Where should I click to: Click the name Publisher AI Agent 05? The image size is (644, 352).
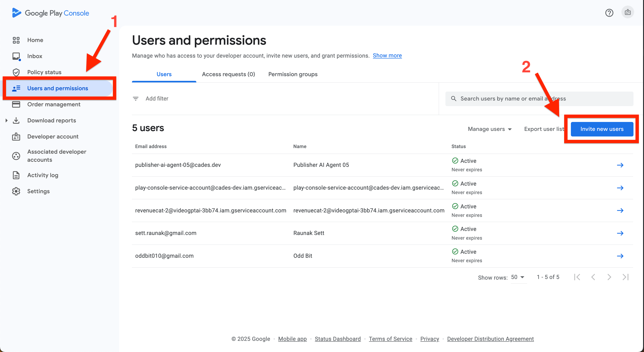[321, 165]
